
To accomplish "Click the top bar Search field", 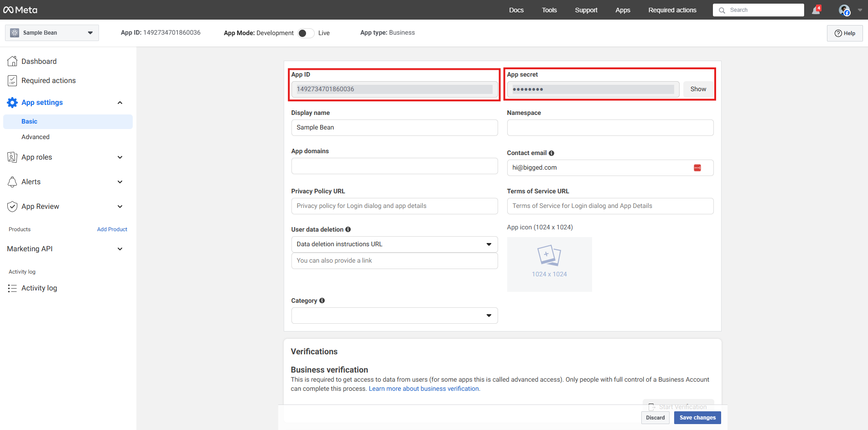I will pyautogui.click(x=758, y=10).
